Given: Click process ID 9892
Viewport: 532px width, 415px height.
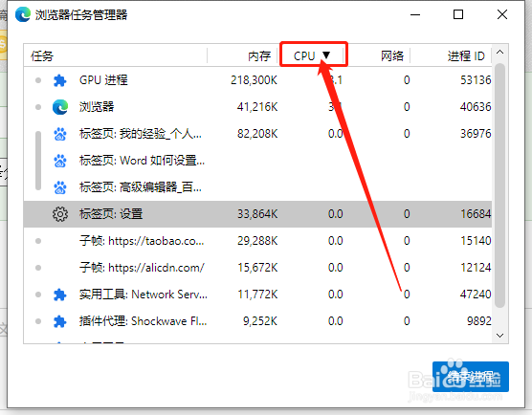Looking at the screenshot, I should [x=479, y=321].
